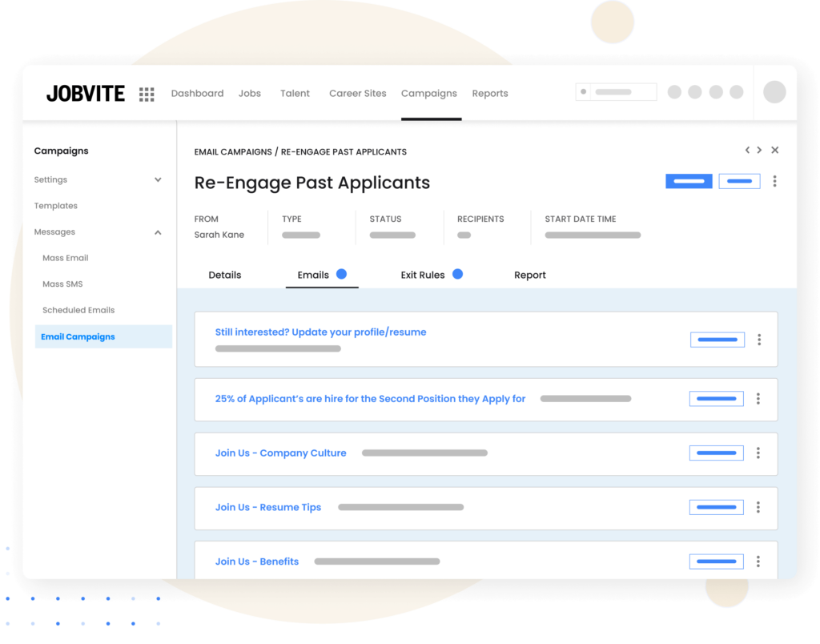Screen dimensions: 820x644
Task: Click the Jobvite logo
Action: click(x=86, y=94)
